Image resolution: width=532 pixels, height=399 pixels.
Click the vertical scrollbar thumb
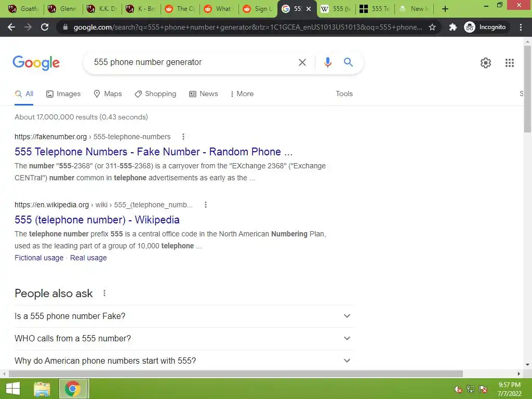click(527, 89)
